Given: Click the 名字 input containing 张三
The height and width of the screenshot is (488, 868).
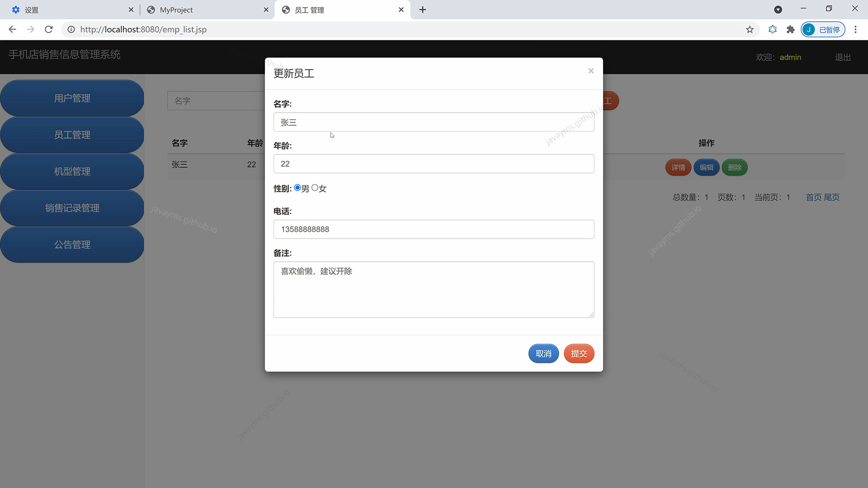Looking at the screenshot, I should pos(434,122).
